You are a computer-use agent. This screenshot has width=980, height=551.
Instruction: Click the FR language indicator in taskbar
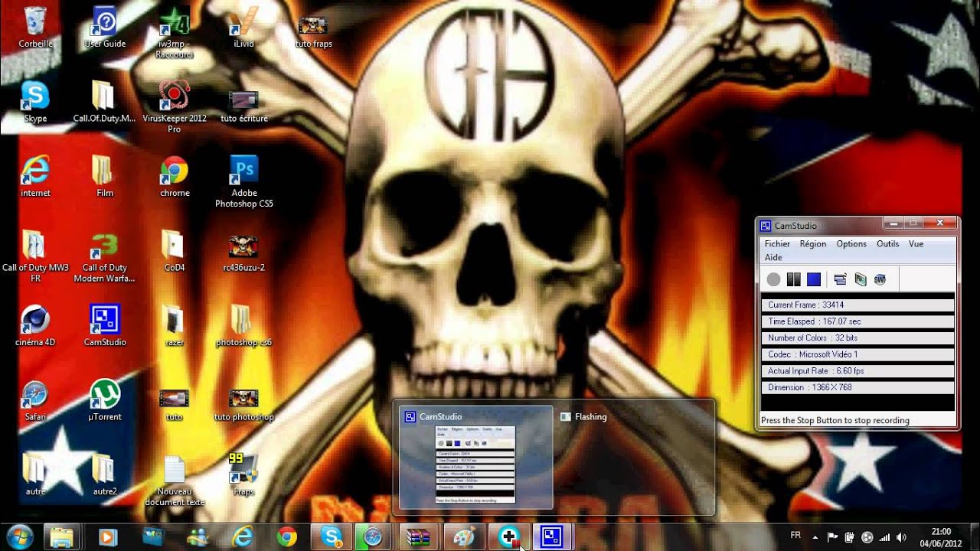click(795, 536)
